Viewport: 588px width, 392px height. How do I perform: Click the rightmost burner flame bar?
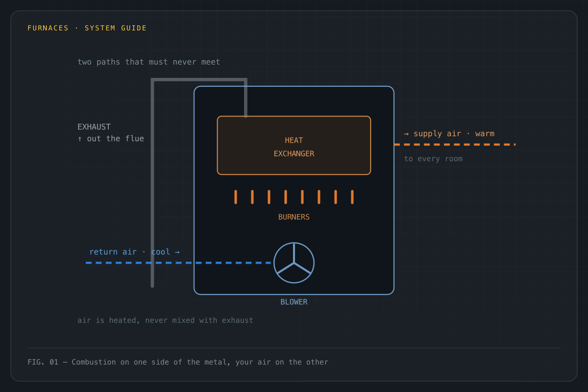[352, 197]
